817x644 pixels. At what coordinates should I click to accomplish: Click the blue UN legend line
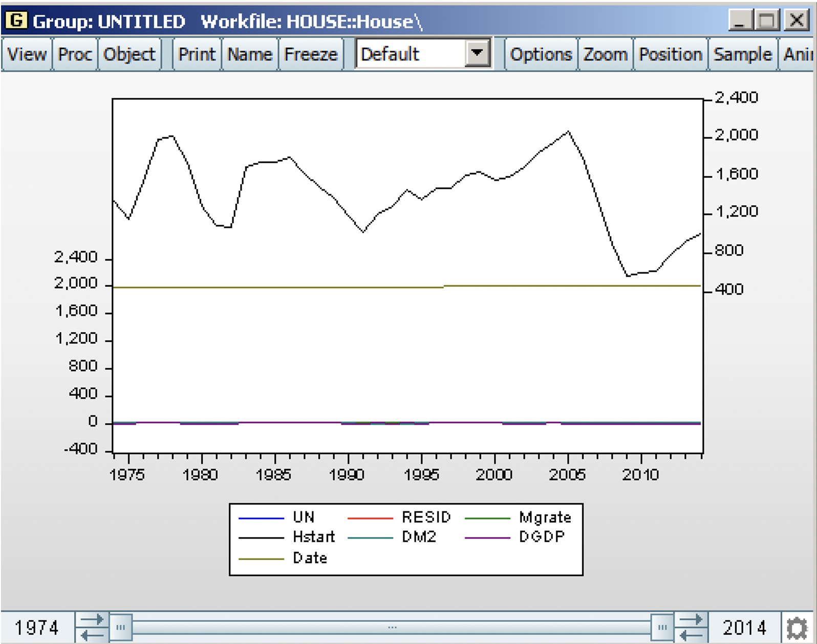click(261, 519)
